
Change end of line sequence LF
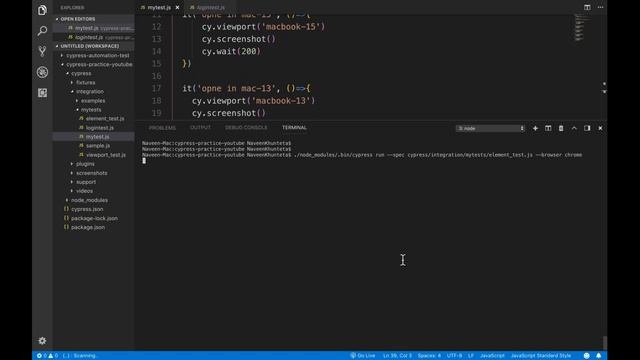click(471, 356)
